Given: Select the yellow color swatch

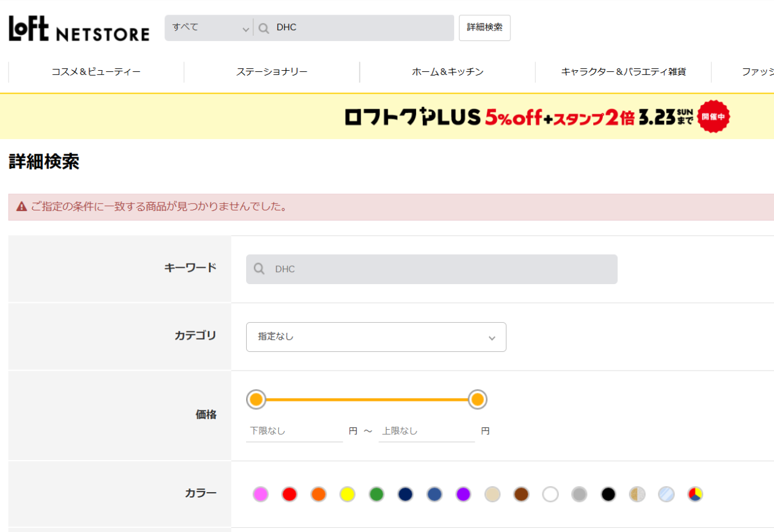Looking at the screenshot, I should pos(347,495).
